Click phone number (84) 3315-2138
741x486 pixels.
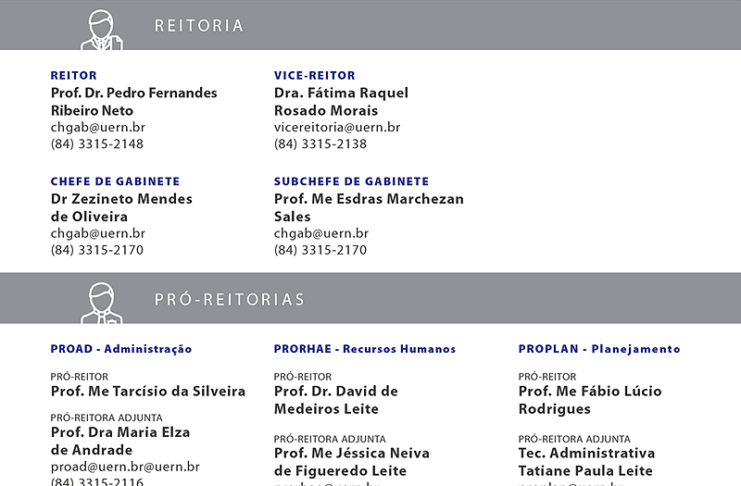click(x=320, y=144)
